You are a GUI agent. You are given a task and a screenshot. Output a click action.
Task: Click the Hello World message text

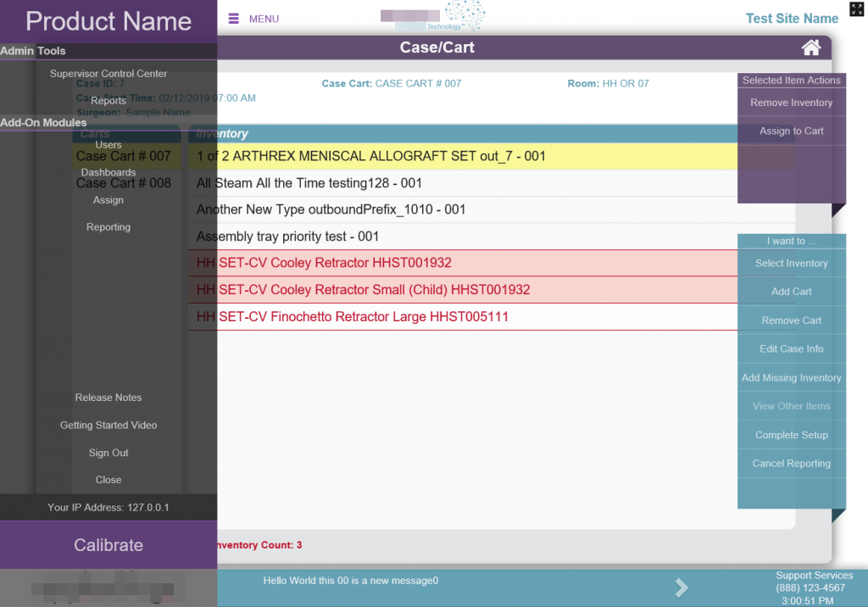point(350,581)
